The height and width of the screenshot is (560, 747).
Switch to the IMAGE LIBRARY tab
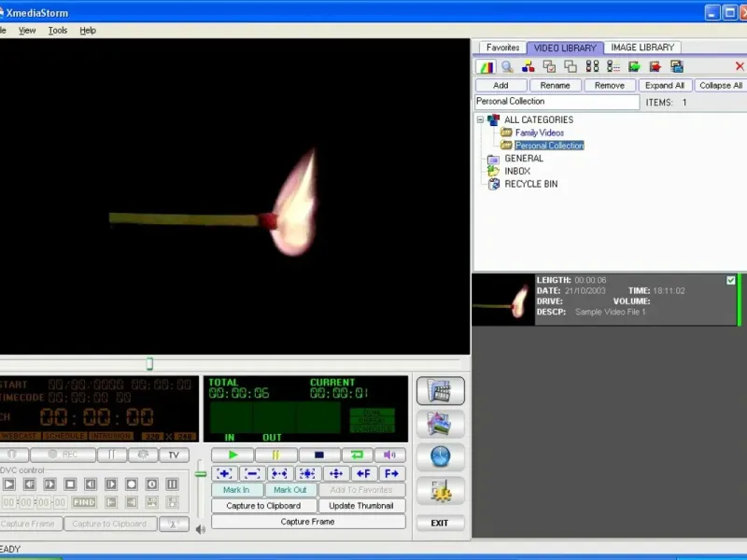pyautogui.click(x=642, y=48)
